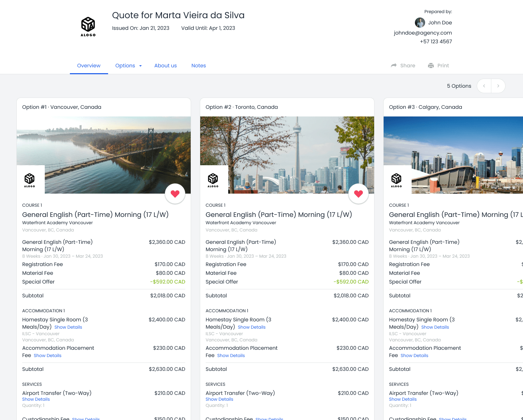
Task: Click 'Quote for Marta Vieira da Silva' title
Action: pos(178,15)
